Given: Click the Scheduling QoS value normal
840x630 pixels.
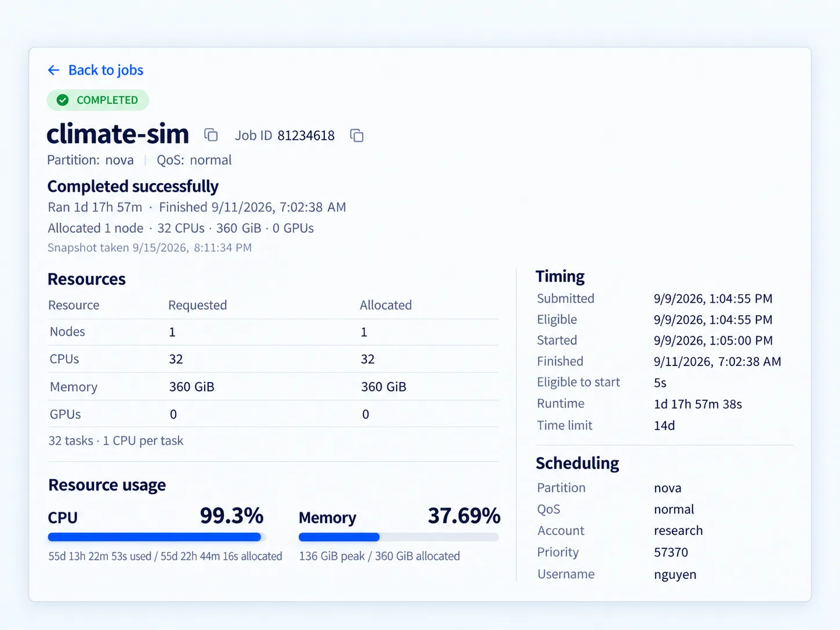Looking at the screenshot, I should [674, 509].
